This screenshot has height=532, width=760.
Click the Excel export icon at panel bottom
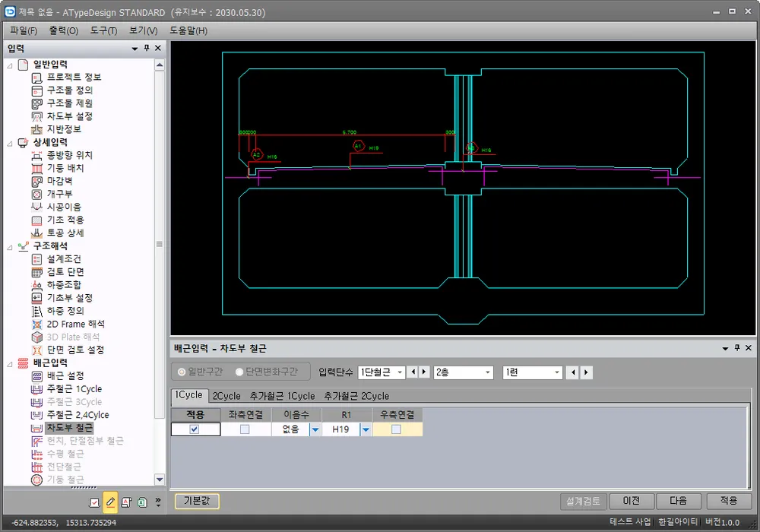tap(142, 502)
